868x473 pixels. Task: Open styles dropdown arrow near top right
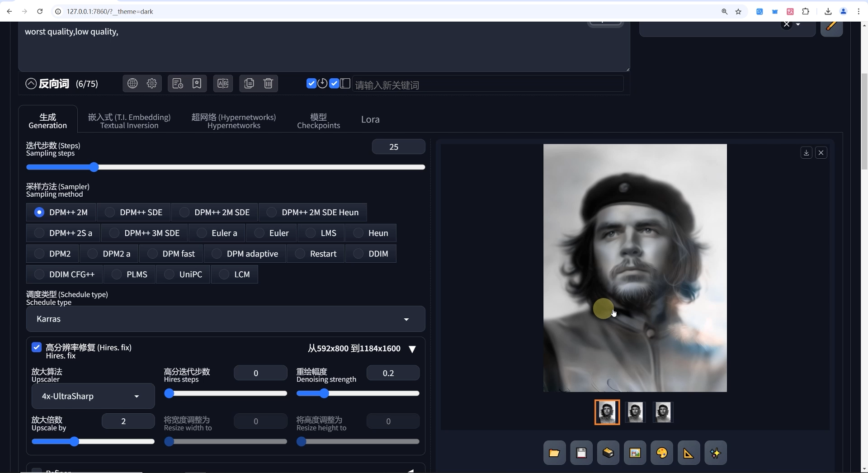pyautogui.click(x=798, y=24)
